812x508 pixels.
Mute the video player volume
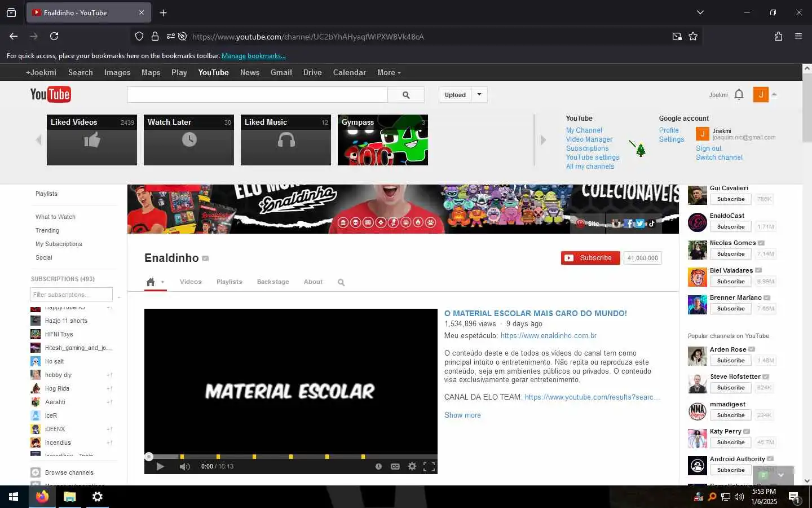[x=184, y=466]
